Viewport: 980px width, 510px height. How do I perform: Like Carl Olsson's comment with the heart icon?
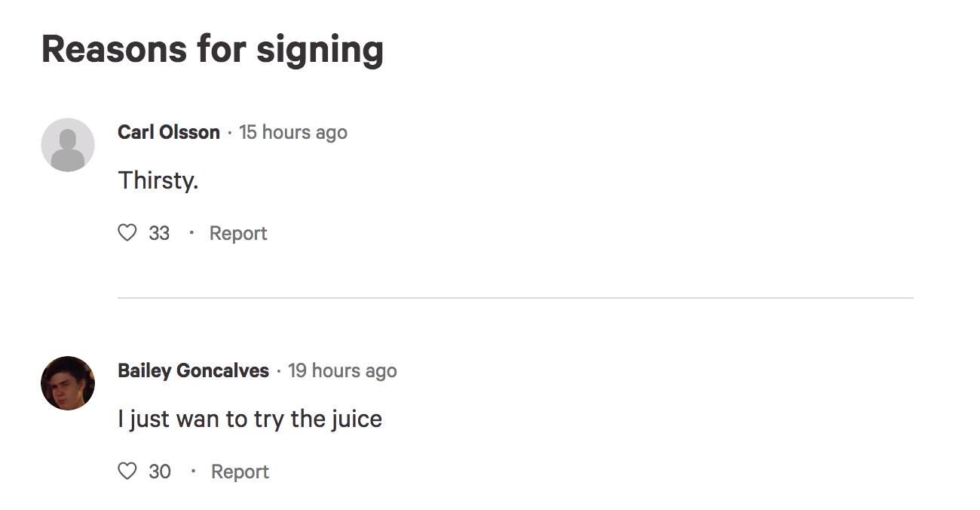127,233
